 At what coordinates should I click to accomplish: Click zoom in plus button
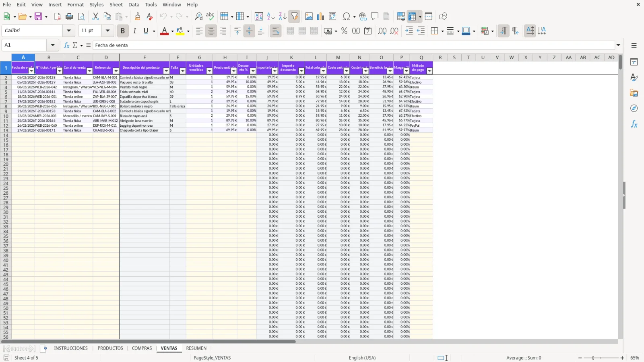click(x=622, y=358)
